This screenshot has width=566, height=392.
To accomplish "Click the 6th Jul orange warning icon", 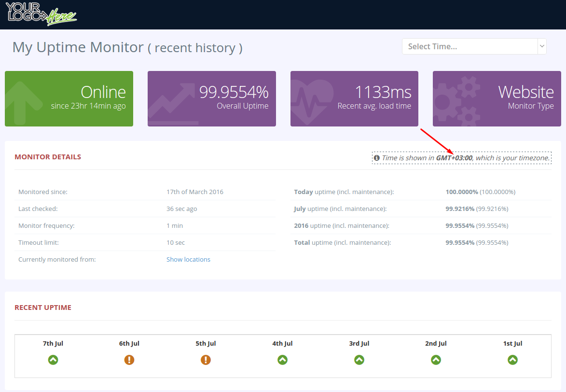I will point(129,360).
